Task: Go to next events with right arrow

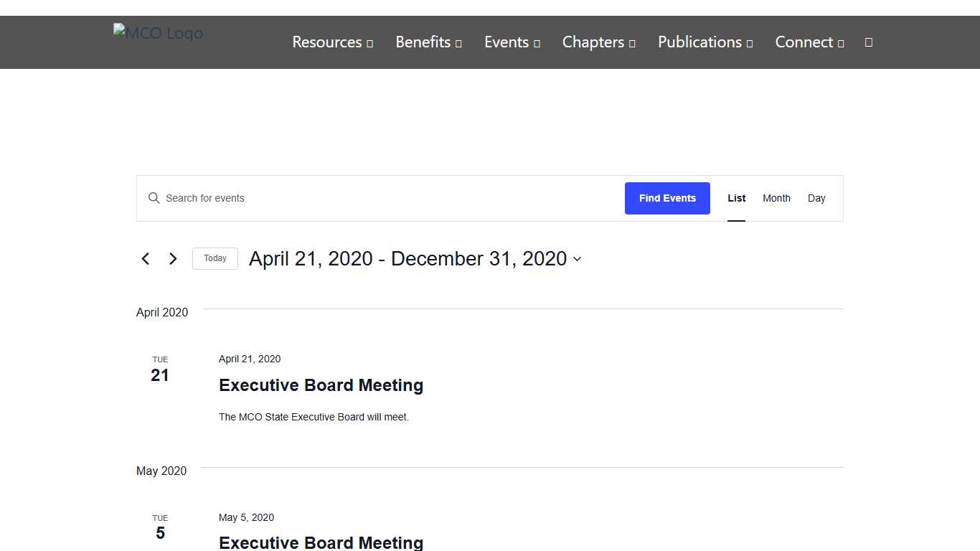Action: click(173, 259)
